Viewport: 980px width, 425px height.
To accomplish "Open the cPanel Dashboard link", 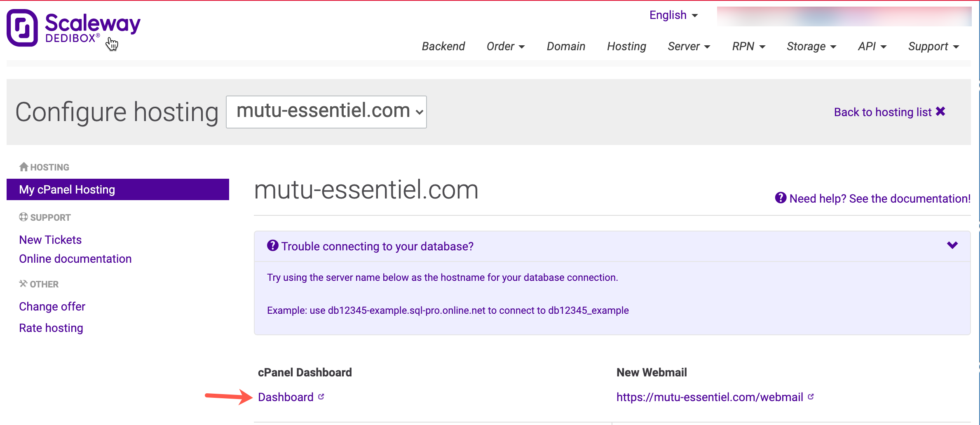I will (x=286, y=397).
